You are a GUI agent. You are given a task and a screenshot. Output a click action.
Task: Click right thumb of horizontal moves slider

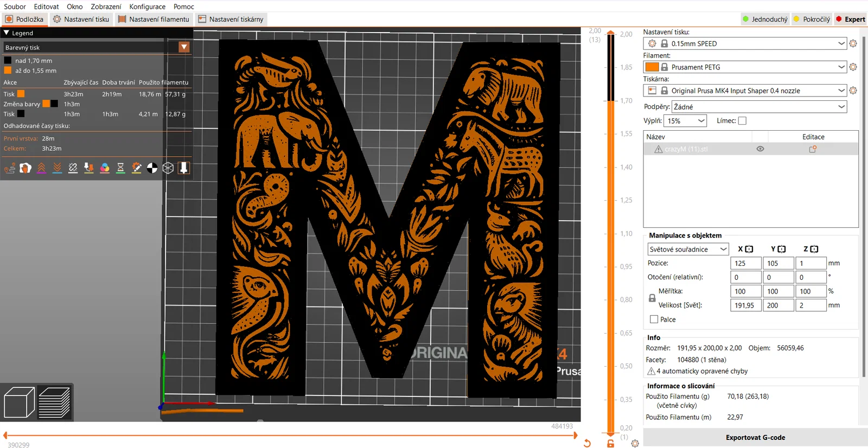coord(575,435)
